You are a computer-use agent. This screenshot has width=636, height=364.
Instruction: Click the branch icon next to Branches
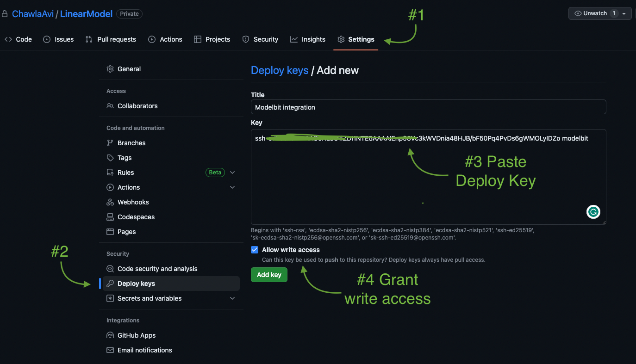[x=110, y=143]
